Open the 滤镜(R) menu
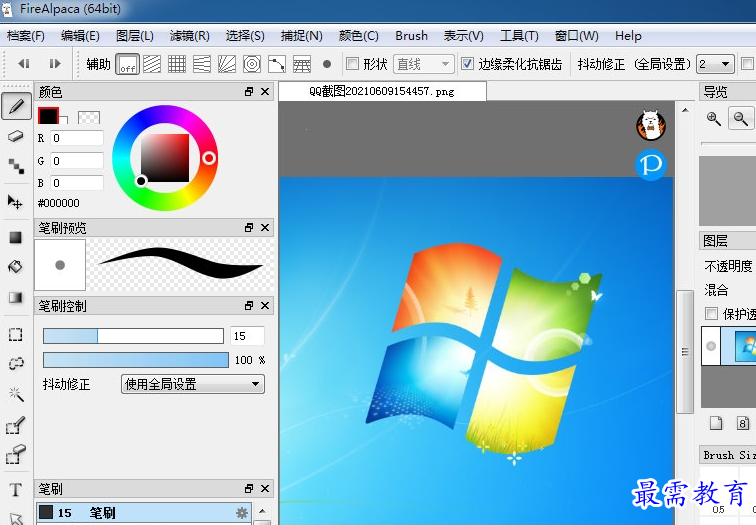756x525 pixels. (189, 36)
